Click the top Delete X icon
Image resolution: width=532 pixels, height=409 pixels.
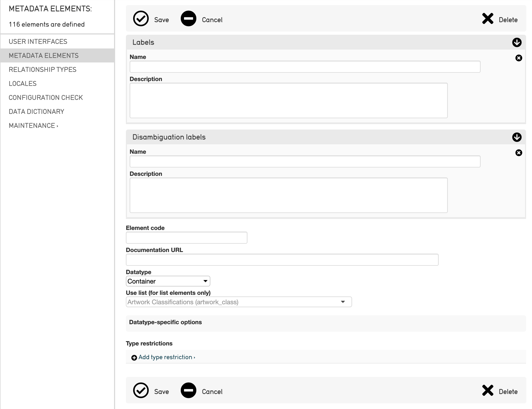[487, 19]
